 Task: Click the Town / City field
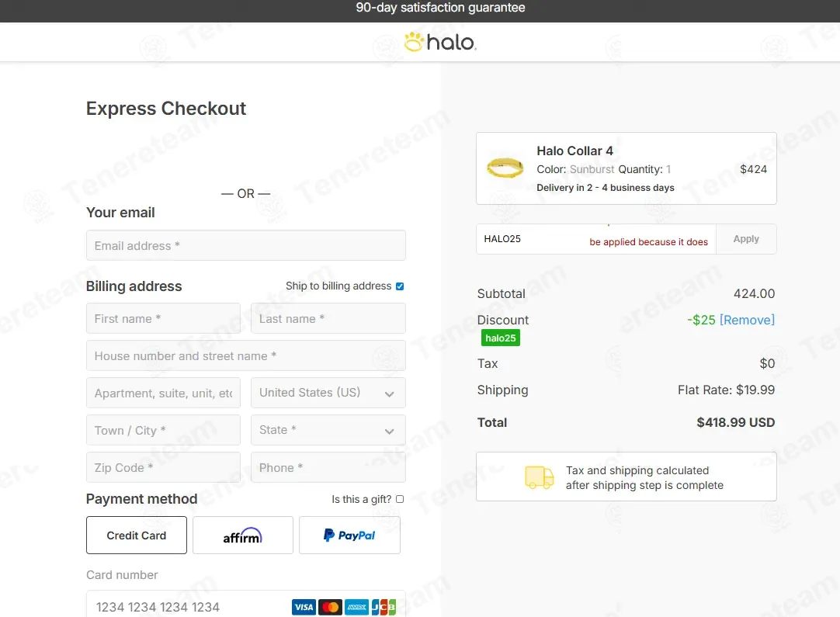163,430
